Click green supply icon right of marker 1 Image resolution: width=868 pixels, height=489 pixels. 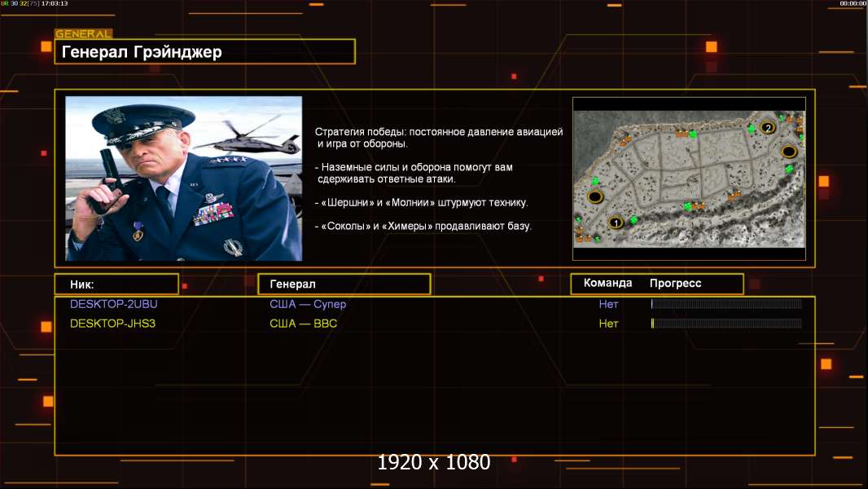pyautogui.click(x=637, y=220)
